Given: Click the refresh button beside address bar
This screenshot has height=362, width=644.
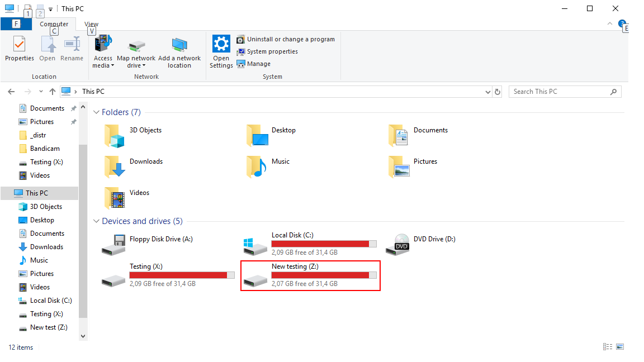Looking at the screenshot, I should pos(498,92).
